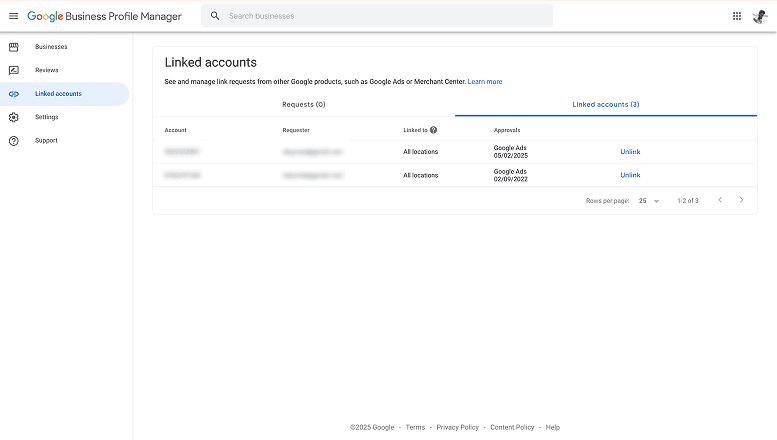Click All locations in the 02/09/2022 row
This screenshot has width=777, height=440.
[420, 175]
